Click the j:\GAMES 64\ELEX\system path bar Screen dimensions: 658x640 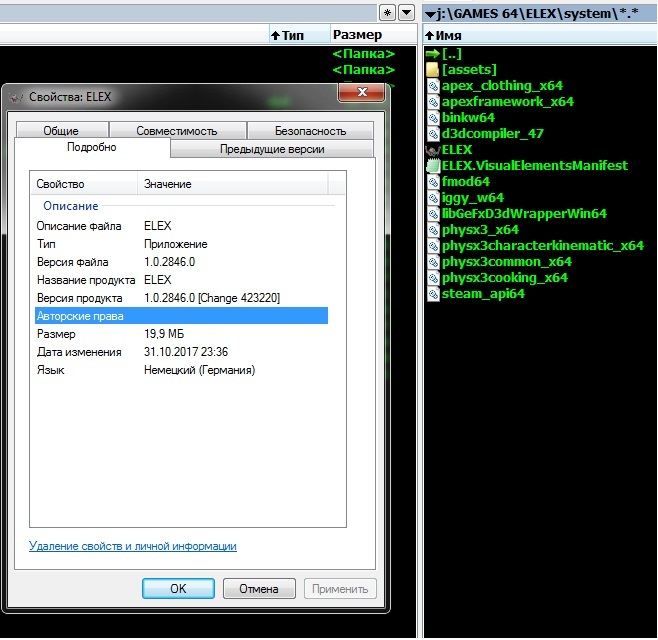point(540,14)
